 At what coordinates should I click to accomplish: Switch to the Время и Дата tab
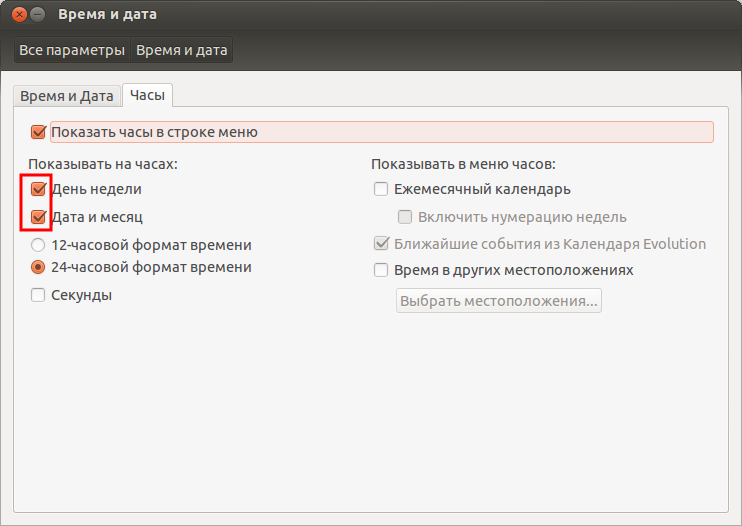(x=67, y=96)
